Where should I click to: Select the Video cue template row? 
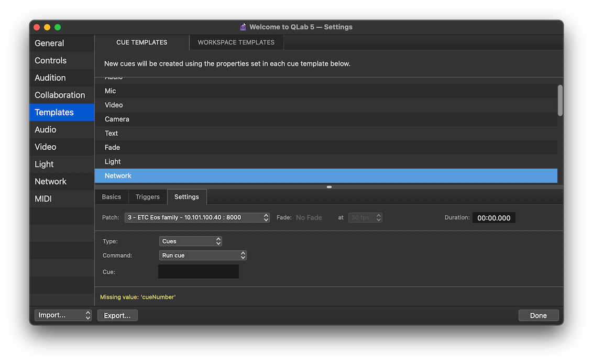[x=326, y=105]
